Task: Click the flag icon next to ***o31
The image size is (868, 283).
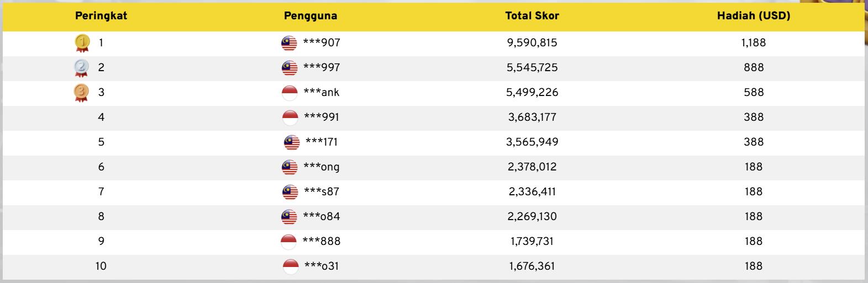Action: (x=291, y=266)
